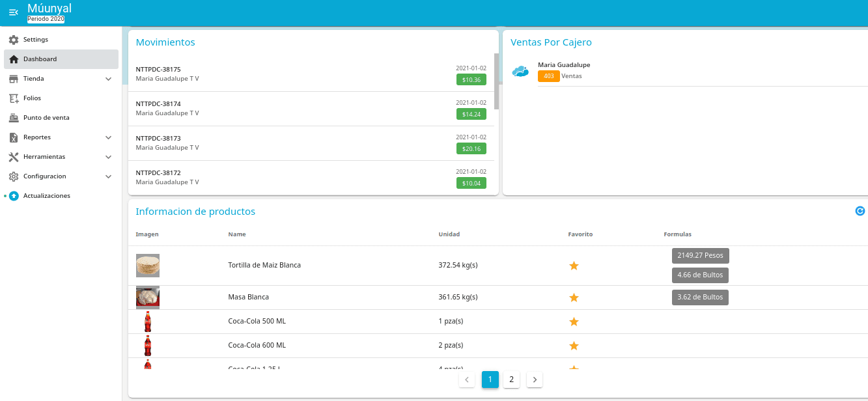Refresh Informacion de productos with reload icon
868x401 pixels.
point(860,211)
